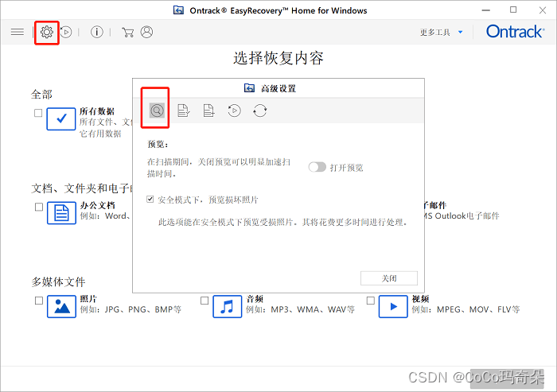The height and width of the screenshot is (392, 557).
Task: Open the settings gear icon
Action: click(47, 32)
